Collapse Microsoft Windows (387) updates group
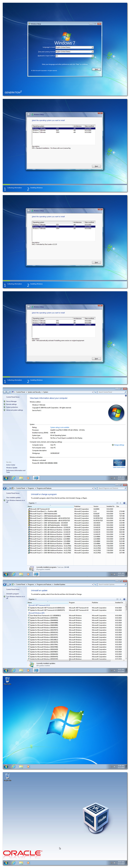 click(36, 613)
